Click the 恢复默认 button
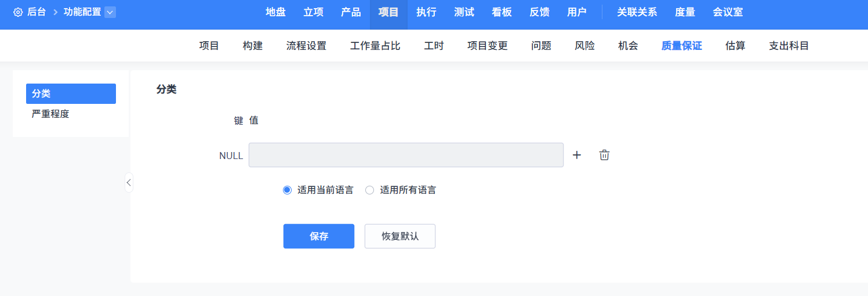Screen dimensions: 868x296 point(400,236)
